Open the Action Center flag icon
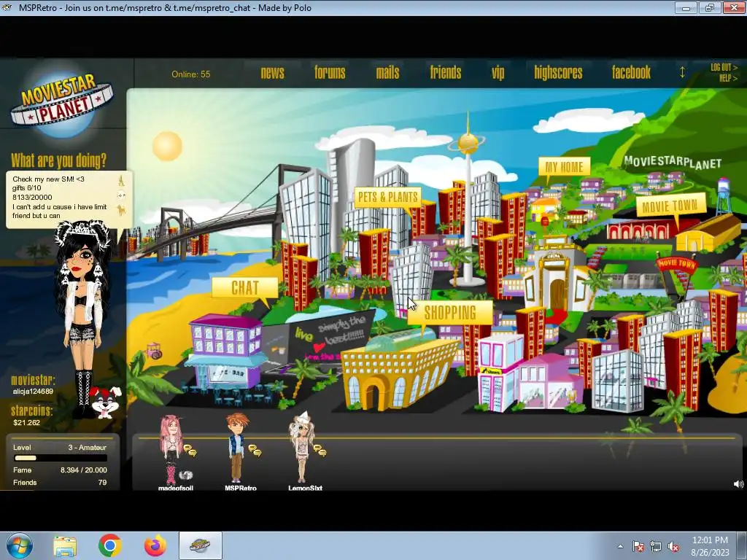This screenshot has width=747, height=560. click(x=638, y=546)
